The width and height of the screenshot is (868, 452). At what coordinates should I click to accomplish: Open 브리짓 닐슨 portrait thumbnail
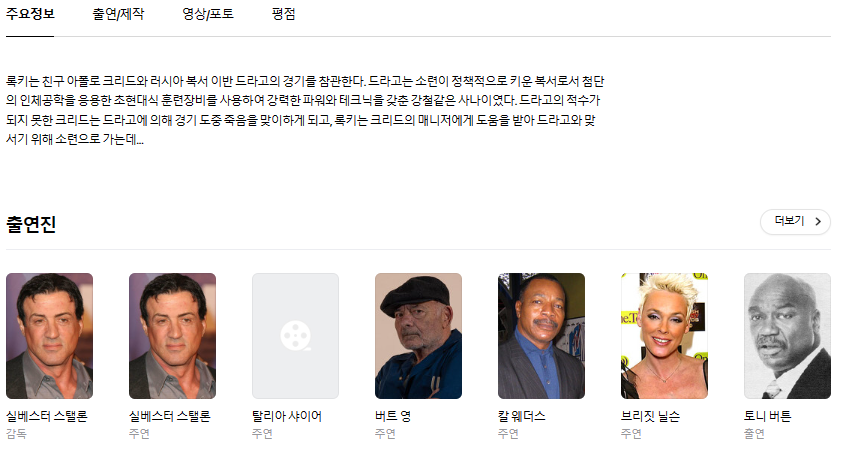[664, 336]
